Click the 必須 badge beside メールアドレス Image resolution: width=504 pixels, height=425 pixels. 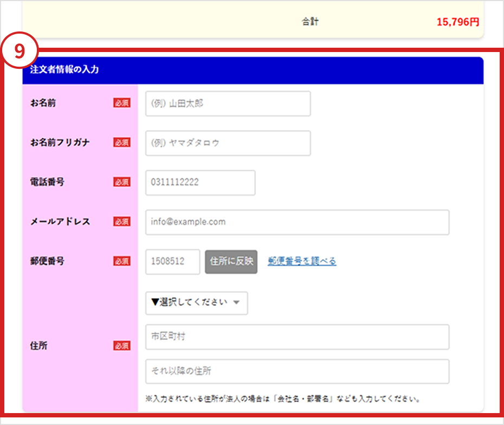point(121,222)
